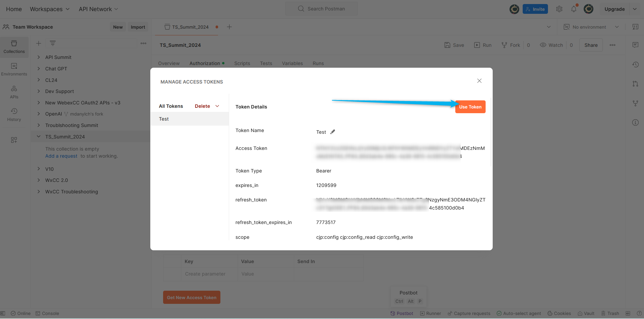Click the Create parameter key field
The height and width of the screenshot is (319, 644).
pos(210,274)
